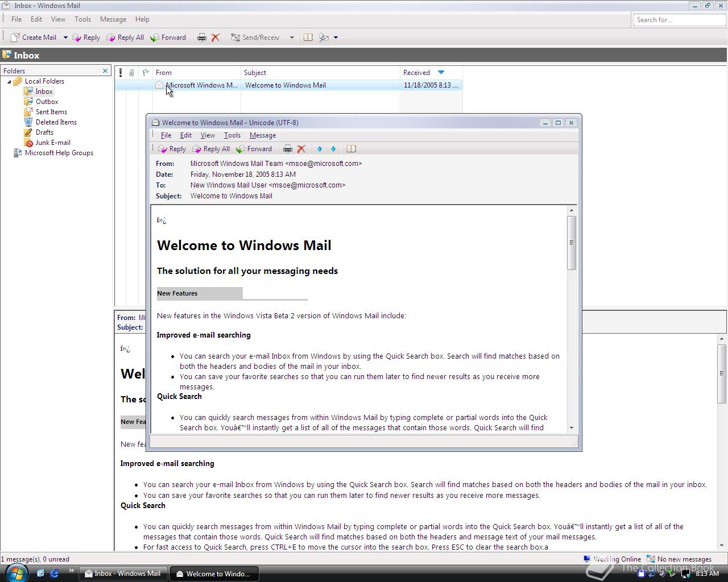The height and width of the screenshot is (582, 728).
Task: Open the Contacts book icon in Inbox toolbar
Action: (308, 38)
